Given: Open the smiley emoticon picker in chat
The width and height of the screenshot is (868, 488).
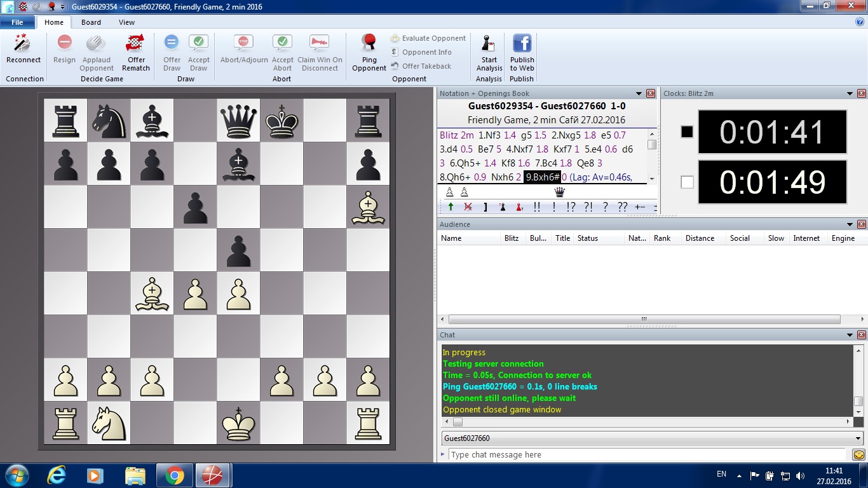Looking at the screenshot, I should tap(858, 454).
